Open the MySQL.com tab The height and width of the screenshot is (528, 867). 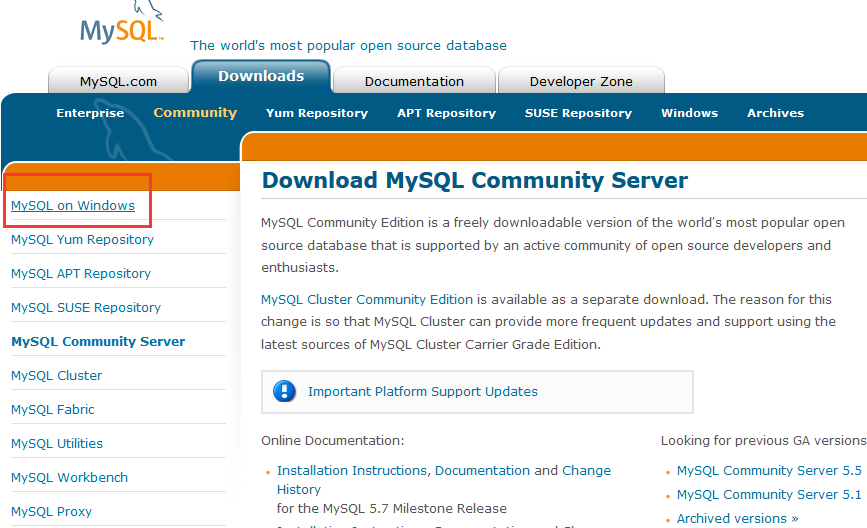(118, 81)
